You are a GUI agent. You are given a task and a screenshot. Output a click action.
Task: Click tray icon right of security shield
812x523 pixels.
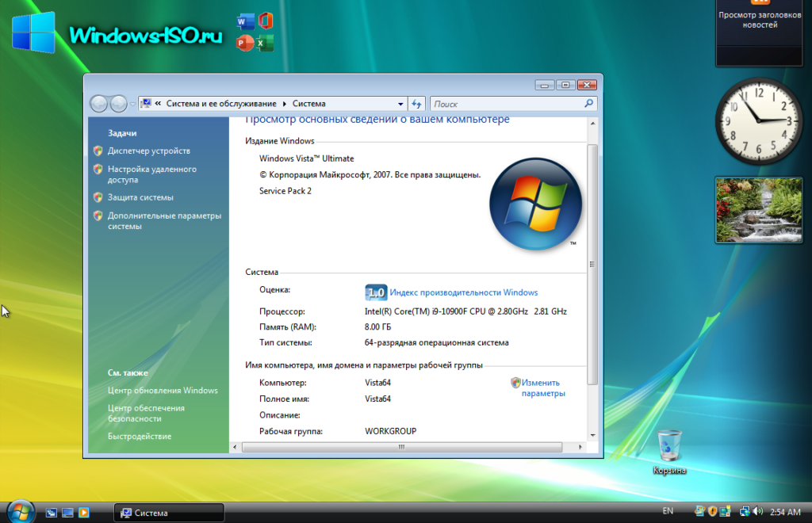click(725, 511)
